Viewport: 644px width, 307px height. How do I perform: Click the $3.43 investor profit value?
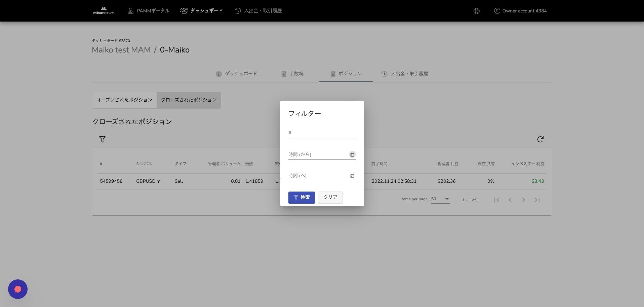click(x=538, y=181)
